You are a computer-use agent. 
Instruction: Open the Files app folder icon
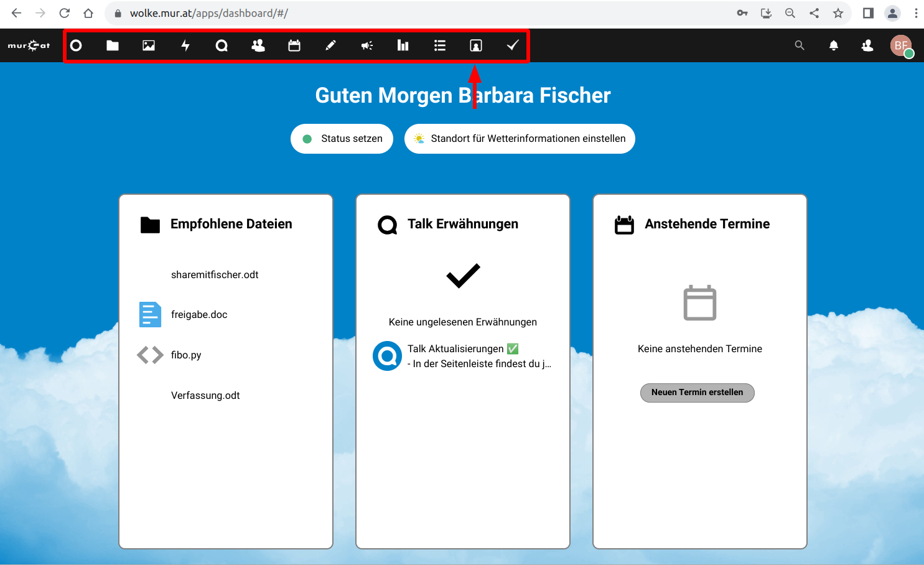113,45
